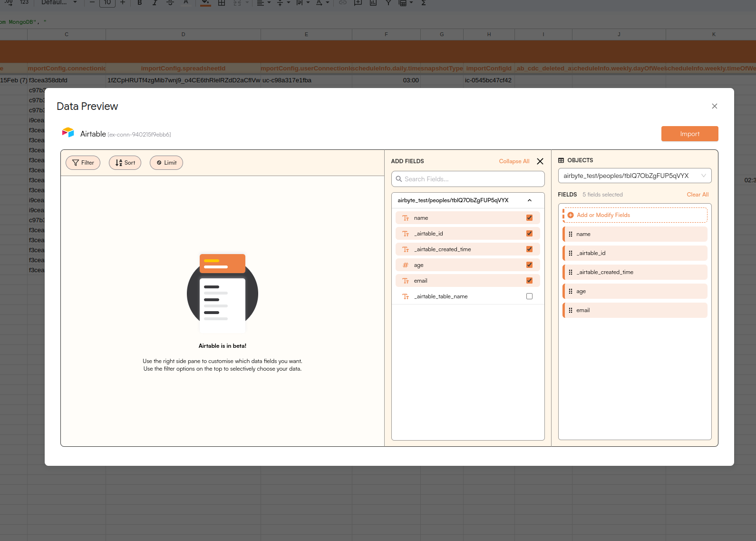Close the Add Fields panel

click(x=540, y=161)
